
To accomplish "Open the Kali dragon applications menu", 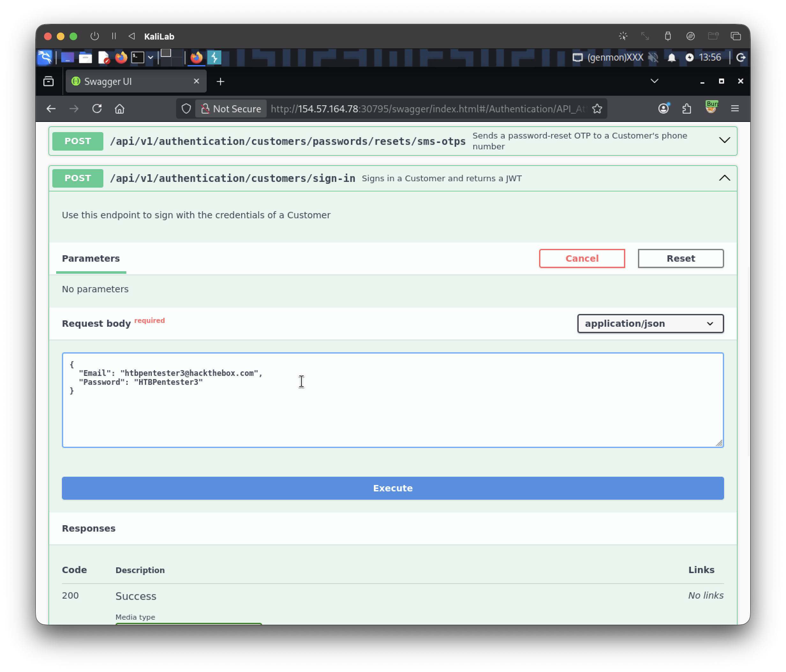I will click(x=45, y=57).
